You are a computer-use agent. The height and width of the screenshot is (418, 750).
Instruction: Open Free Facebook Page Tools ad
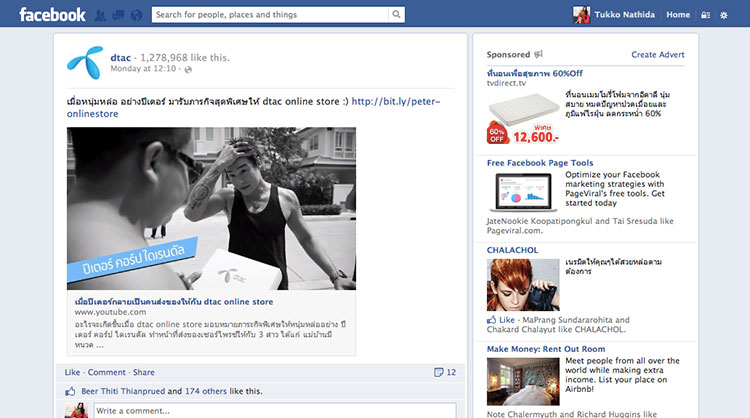point(540,163)
